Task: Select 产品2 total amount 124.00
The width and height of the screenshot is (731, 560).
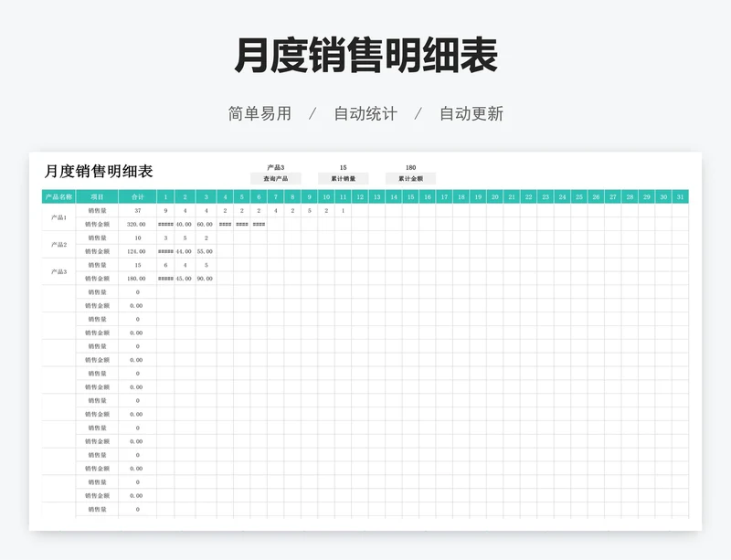Action: (138, 251)
